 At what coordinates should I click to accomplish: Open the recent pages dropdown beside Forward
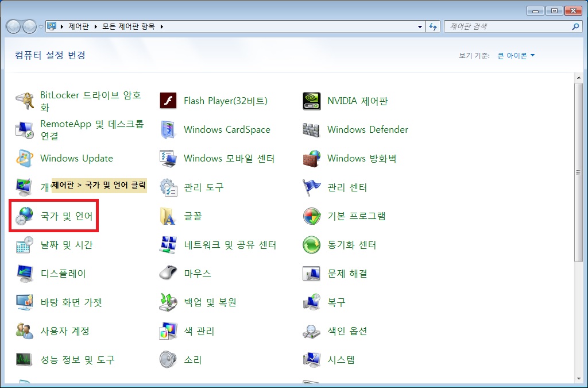(41, 27)
